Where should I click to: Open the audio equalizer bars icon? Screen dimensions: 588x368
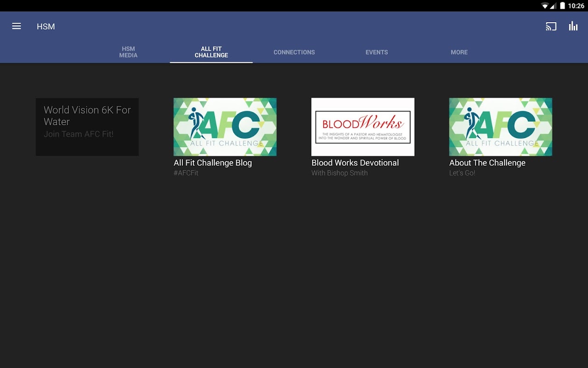(573, 26)
